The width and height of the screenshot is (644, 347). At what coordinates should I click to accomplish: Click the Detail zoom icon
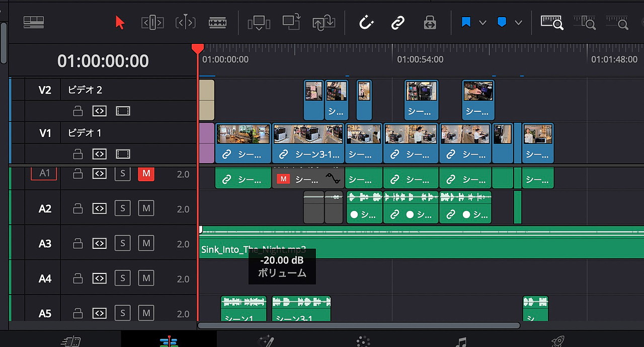coord(585,23)
